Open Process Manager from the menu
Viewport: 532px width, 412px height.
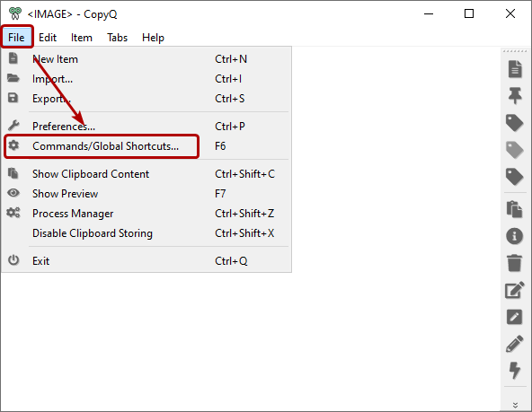click(146, 213)
